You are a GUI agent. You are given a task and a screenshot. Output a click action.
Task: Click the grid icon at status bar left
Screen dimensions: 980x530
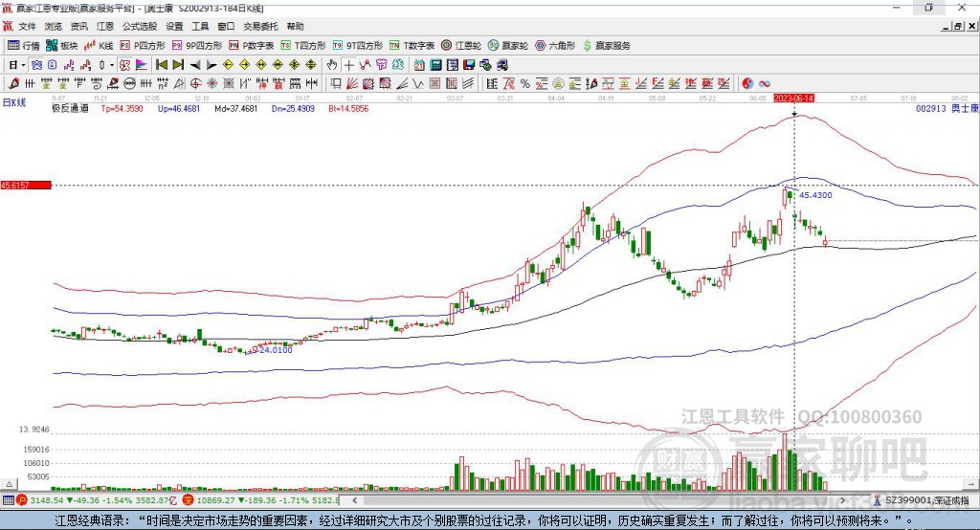pos(8,500)
